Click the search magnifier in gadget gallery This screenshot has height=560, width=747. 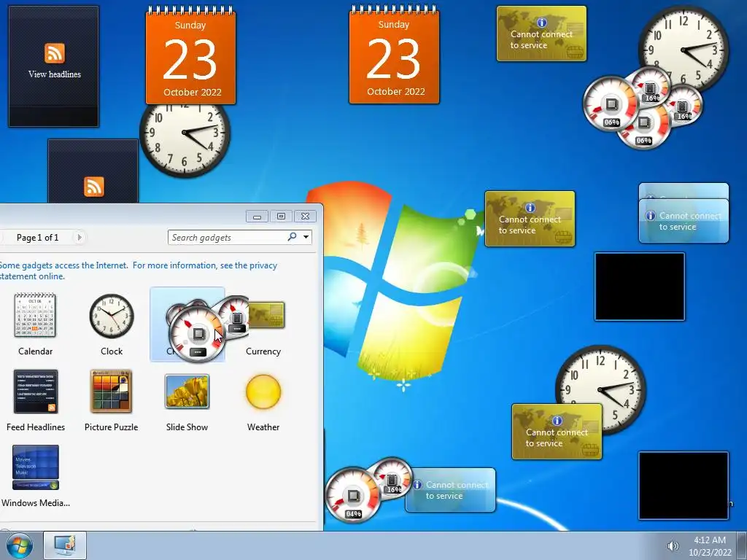pyautogui.click(x=292, y=237)
